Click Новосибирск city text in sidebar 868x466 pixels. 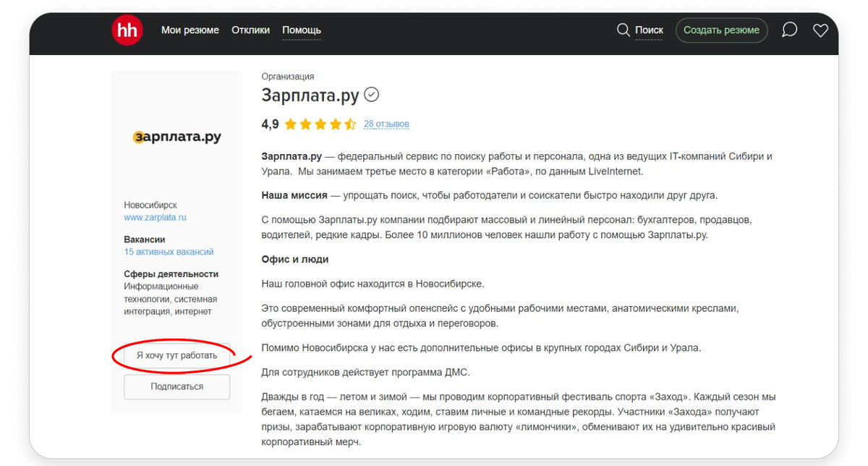coord(150,206)
